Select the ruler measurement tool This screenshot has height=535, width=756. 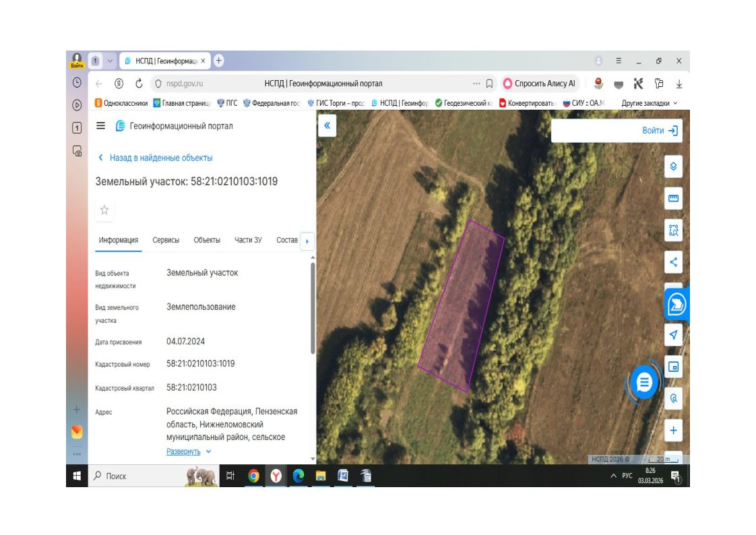[x=673, y=198]
